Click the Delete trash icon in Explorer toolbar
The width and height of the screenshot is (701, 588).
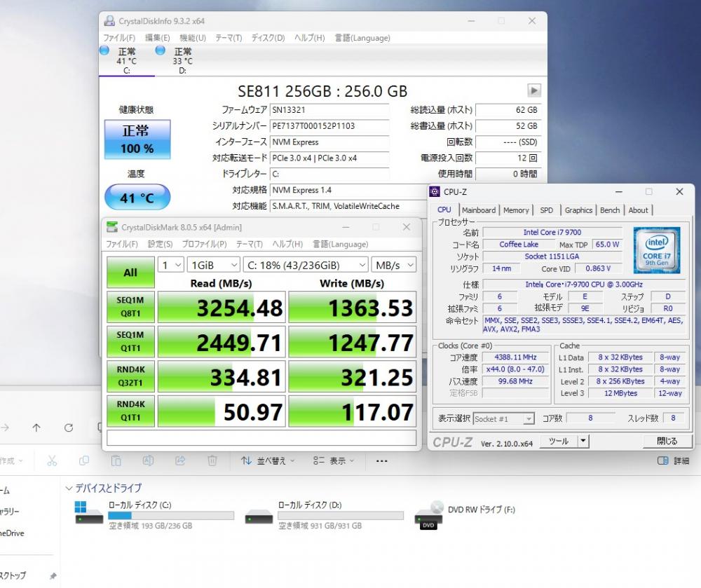pos(212,460)
